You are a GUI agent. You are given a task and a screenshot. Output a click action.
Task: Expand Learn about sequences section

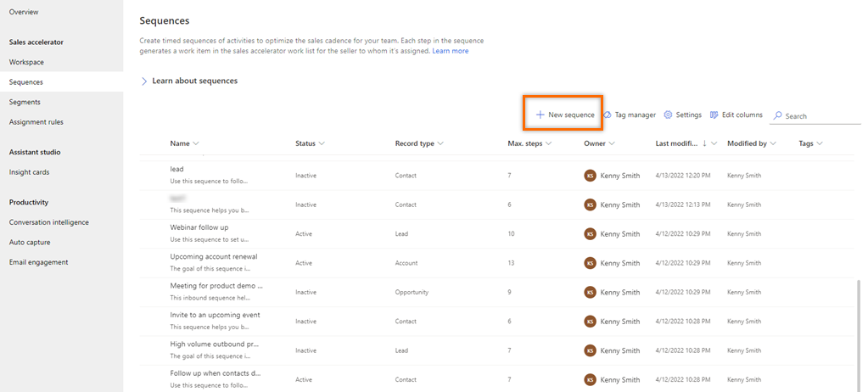click(144, 81)
